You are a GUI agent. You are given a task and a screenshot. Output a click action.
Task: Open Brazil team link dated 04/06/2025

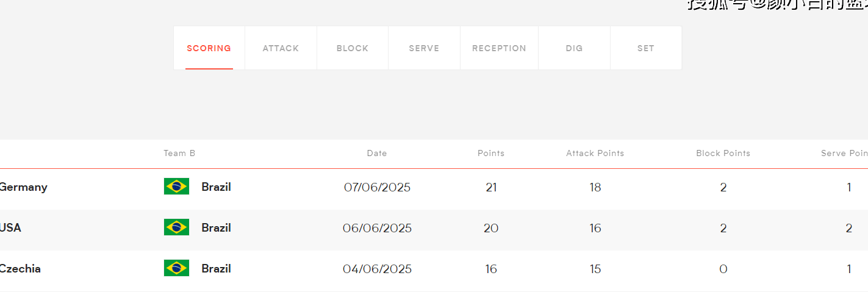click(216, 269)
